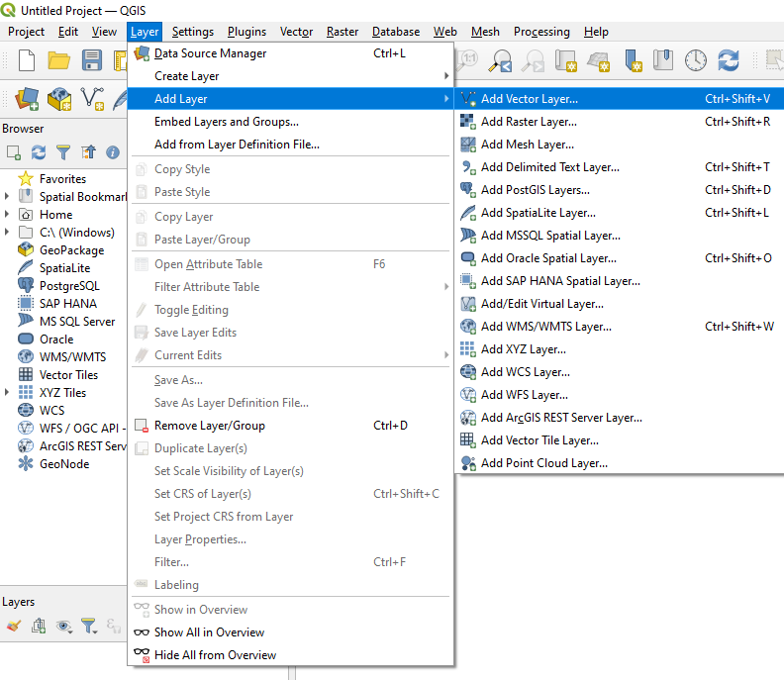Screen dimensions: 784x680
Task: Select Add ArcGIS REST Server Layer...
Action: [619, 418]
